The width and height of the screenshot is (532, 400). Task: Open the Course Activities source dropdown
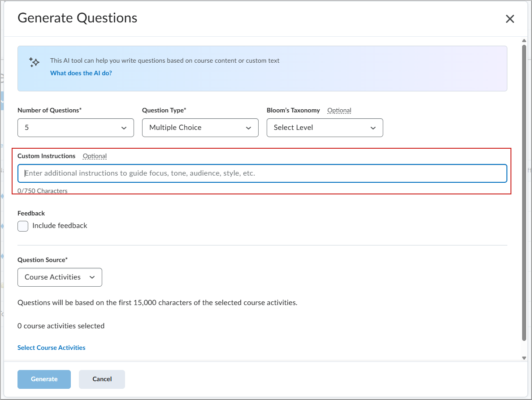tap(60, 277)
